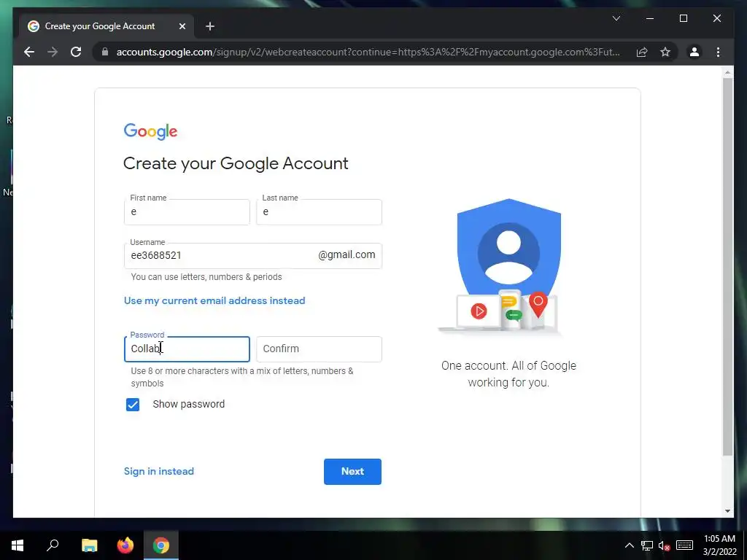The height and width of the screenshot is (560, 747).
Task: Click the Chrome taskbar icon
Action: point(161,545)
